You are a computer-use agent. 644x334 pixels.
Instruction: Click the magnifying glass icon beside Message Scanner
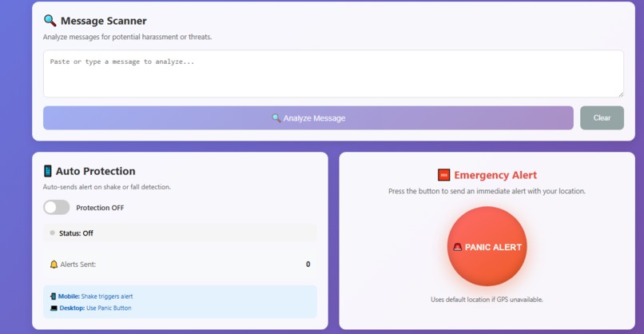50,21
